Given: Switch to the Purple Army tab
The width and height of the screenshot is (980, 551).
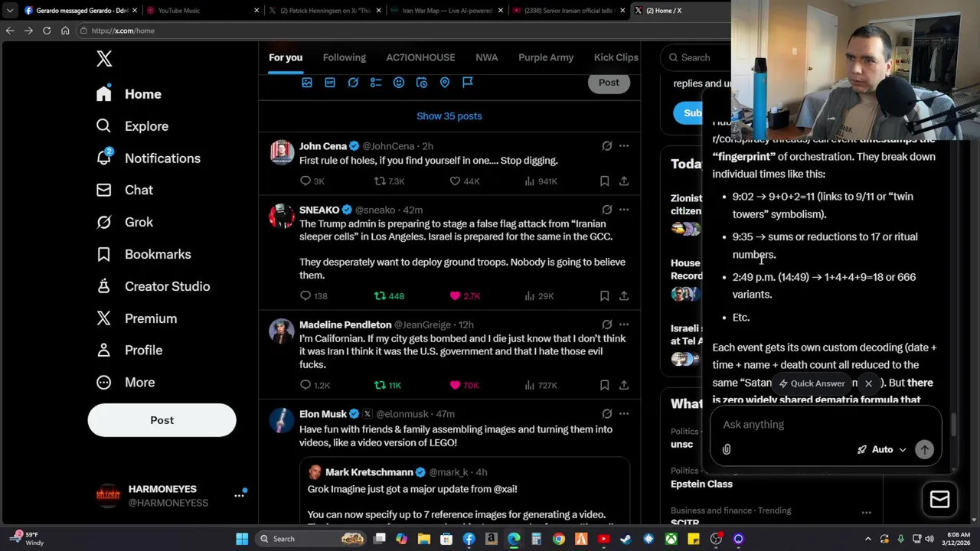Looking at the screenshot, I should click(x=546, y=57).
